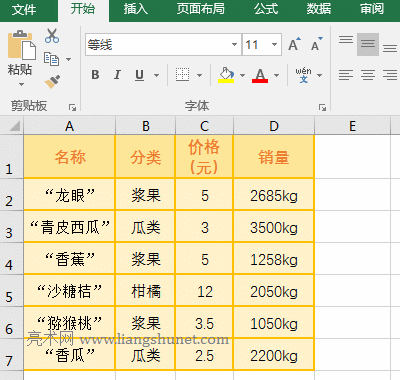Toggle italic formatting
This screenshot has width=400, height=380.
pyautogui.click(x=117, y=75)
